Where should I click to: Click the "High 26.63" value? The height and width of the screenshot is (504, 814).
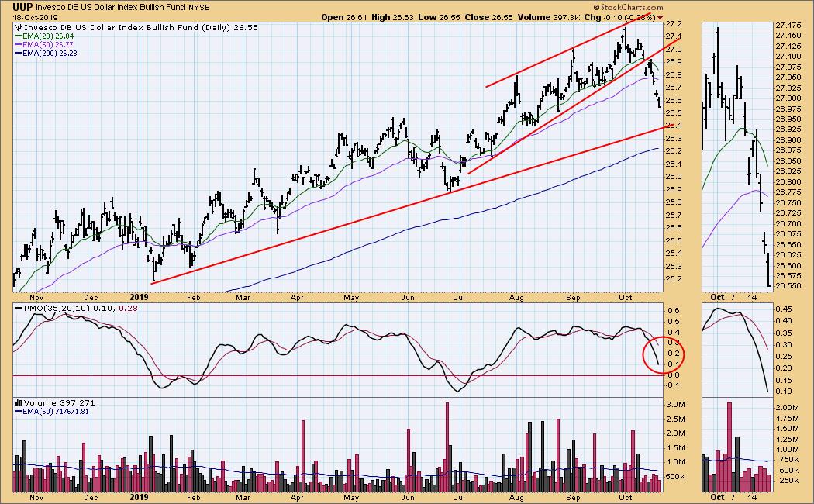(x=392, y=17)
